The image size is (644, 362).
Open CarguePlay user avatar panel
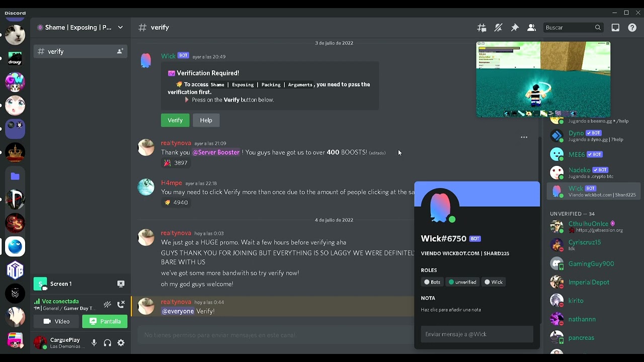pos(40,343)
